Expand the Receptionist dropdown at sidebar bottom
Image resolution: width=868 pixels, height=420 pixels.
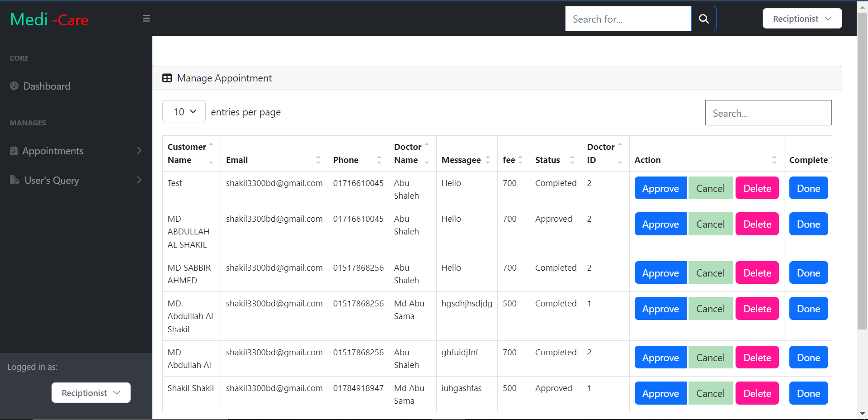click(x=90, y=392)
